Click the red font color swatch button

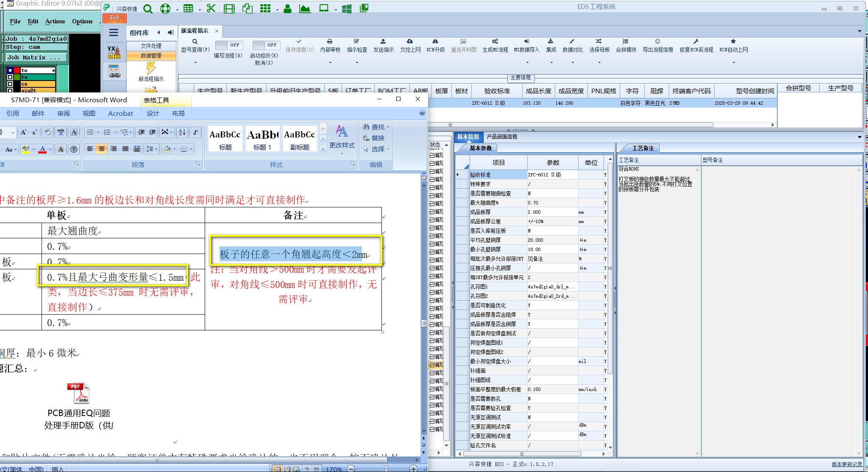click(x=42, y=149)
